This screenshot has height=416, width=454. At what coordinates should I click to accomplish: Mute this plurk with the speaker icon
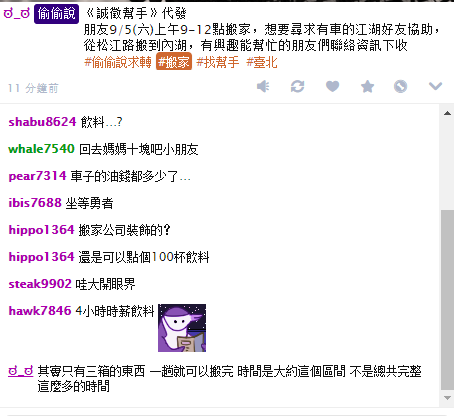coord(263,87)
